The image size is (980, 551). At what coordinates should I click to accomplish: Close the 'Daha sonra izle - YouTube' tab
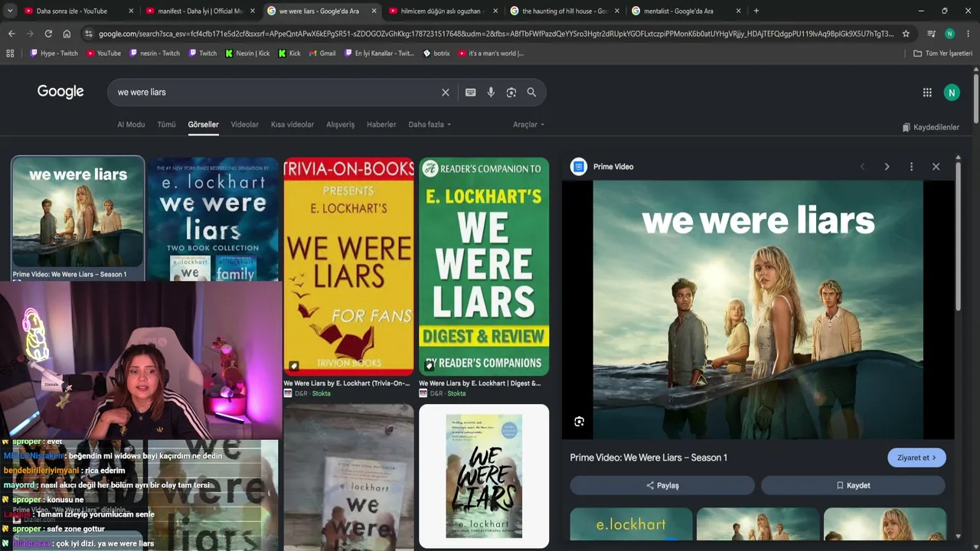[x=131, y=11]
